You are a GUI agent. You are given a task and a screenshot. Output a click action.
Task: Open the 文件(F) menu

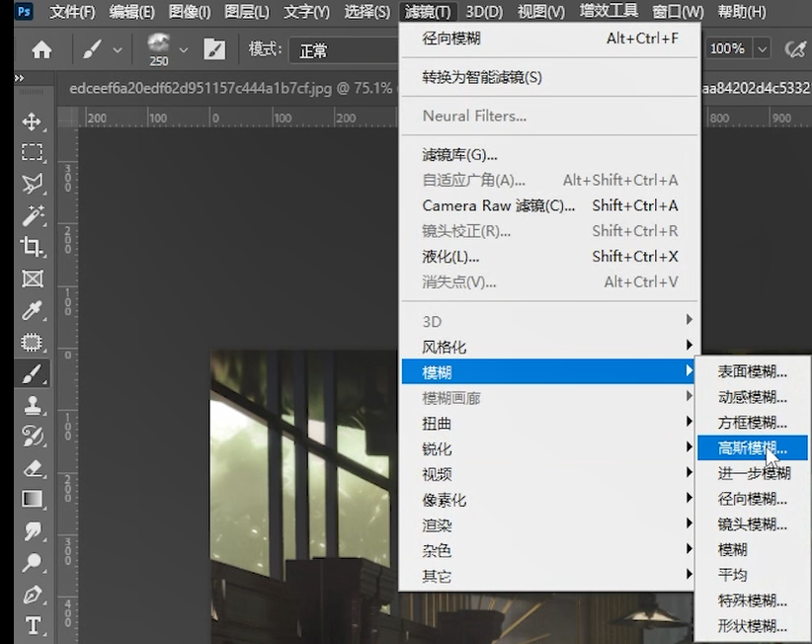pos(72,12)
